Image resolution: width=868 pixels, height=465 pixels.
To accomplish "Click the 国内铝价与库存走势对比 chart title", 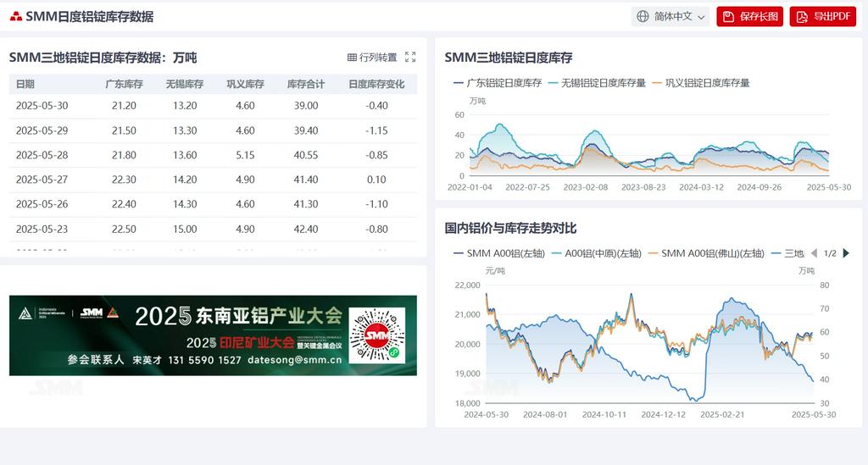I will [510, 229].
